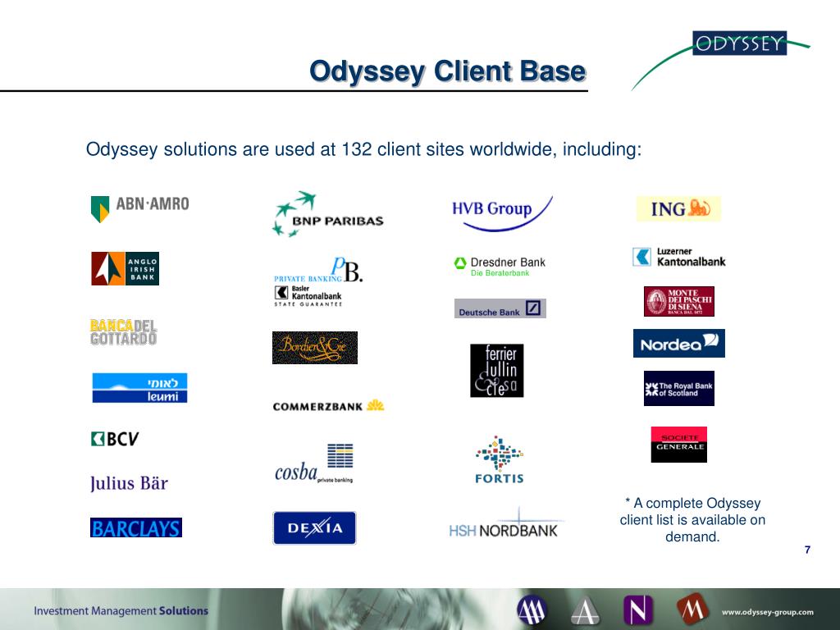
Task: Click the Anglo Irish Bank logo
Action: click(125, 268)
